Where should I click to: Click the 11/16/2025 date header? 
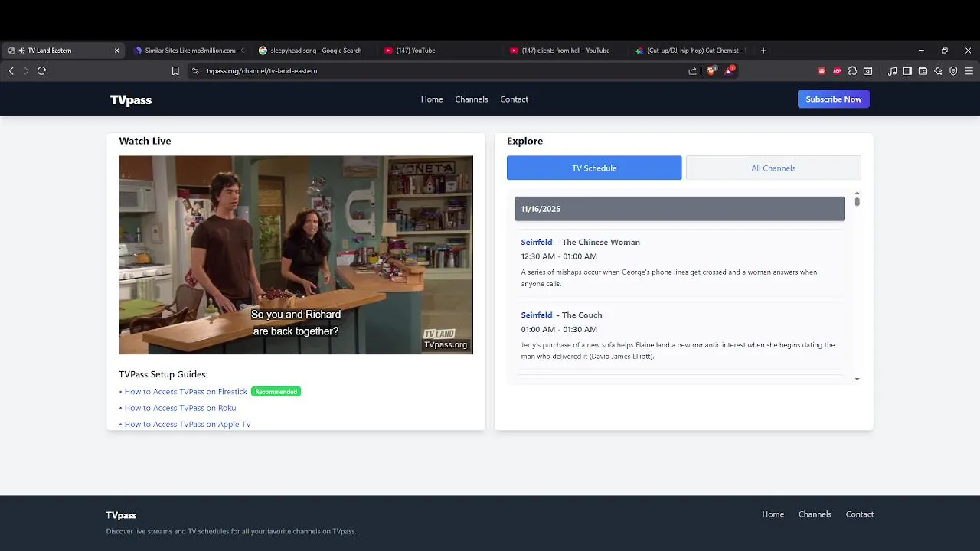(680, 209)
